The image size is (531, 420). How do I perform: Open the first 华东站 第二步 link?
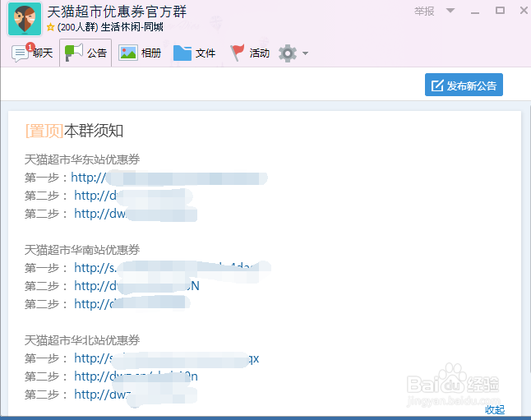pos(133,196)
